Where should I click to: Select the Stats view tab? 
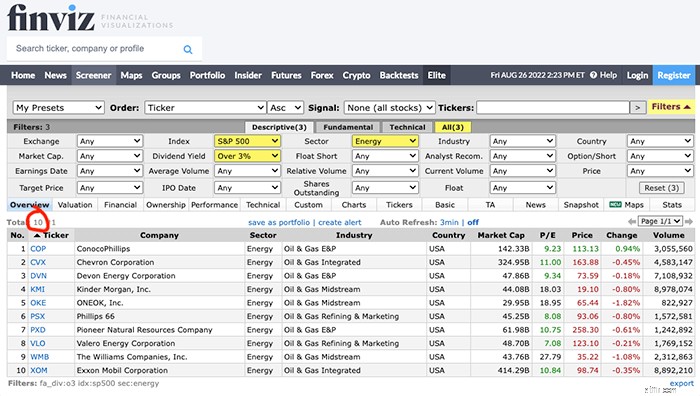click(x=672, y=205)
